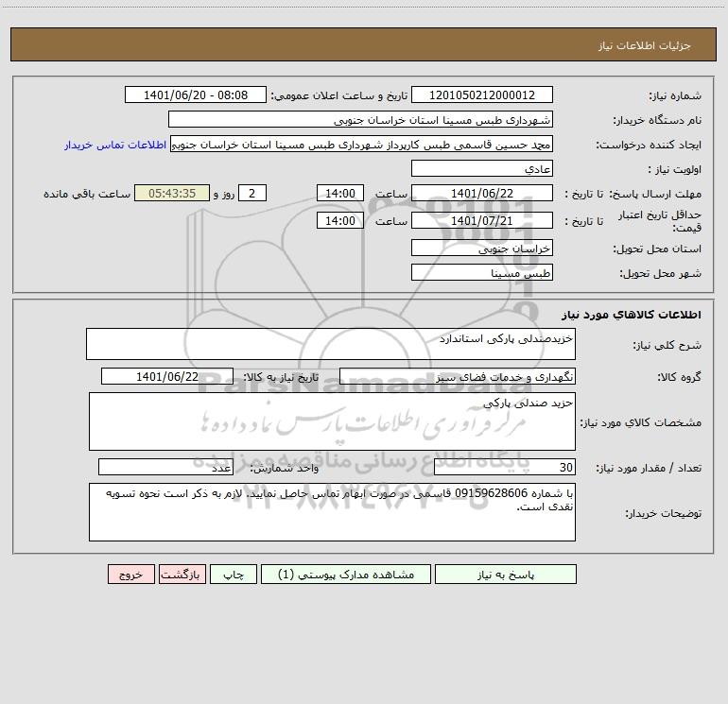This screenshot has width=728, height=704.
Task: Click the مهلت ارسال پاسخ label
Action: pos(654,195)
